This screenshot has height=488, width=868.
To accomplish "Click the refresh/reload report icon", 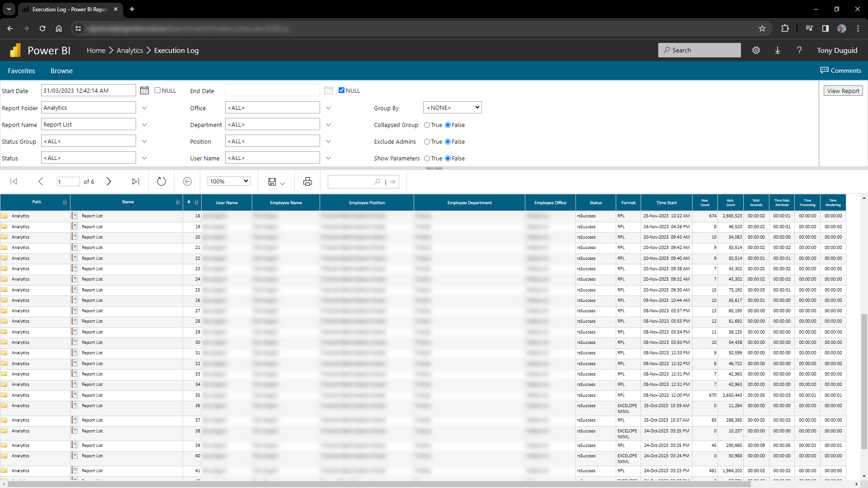I will click(x=160, y=182).
